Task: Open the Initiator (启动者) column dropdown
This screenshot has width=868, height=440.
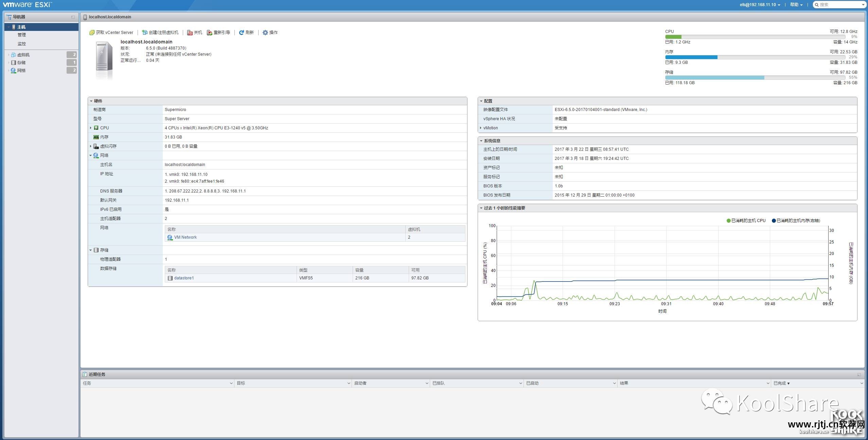Action: 427,383
